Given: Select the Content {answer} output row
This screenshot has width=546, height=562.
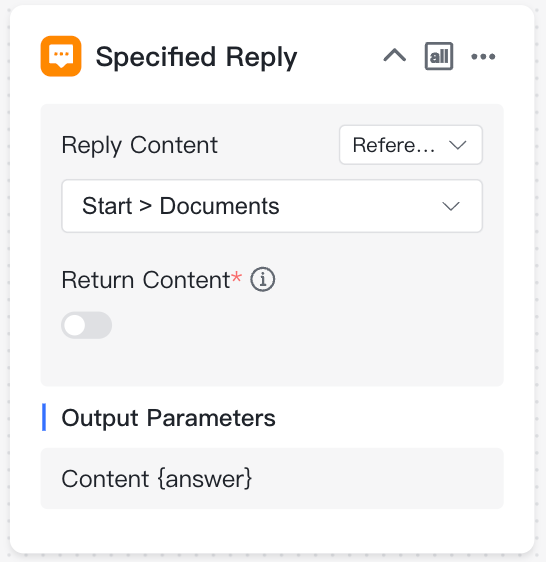Looking at the screenshot, I should [x=272, y=478].
